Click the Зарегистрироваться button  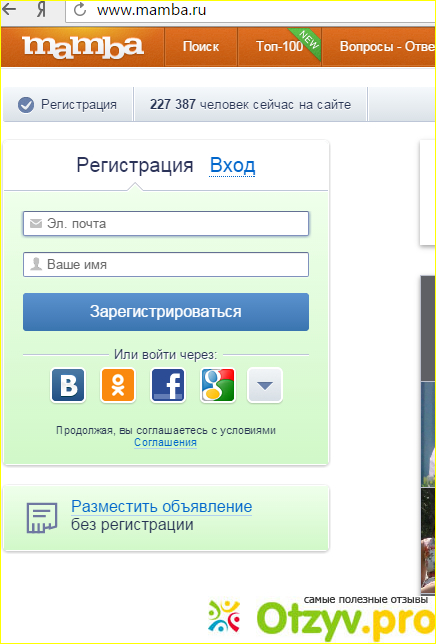(x=166, y=312)
